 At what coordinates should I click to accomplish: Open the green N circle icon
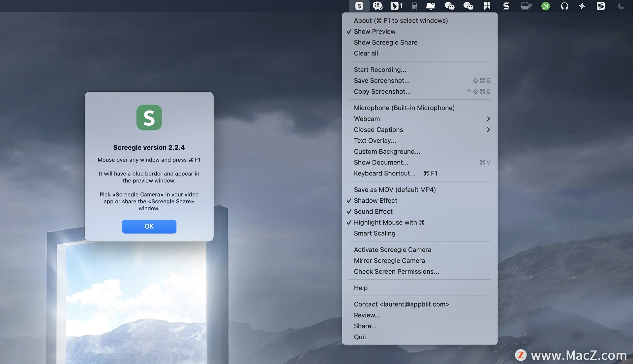point(545,6)
